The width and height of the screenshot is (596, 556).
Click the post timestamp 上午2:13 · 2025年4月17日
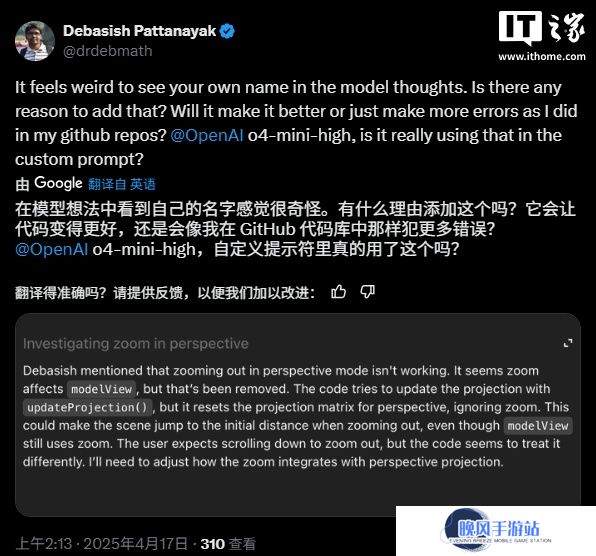[x=101, y=544]
